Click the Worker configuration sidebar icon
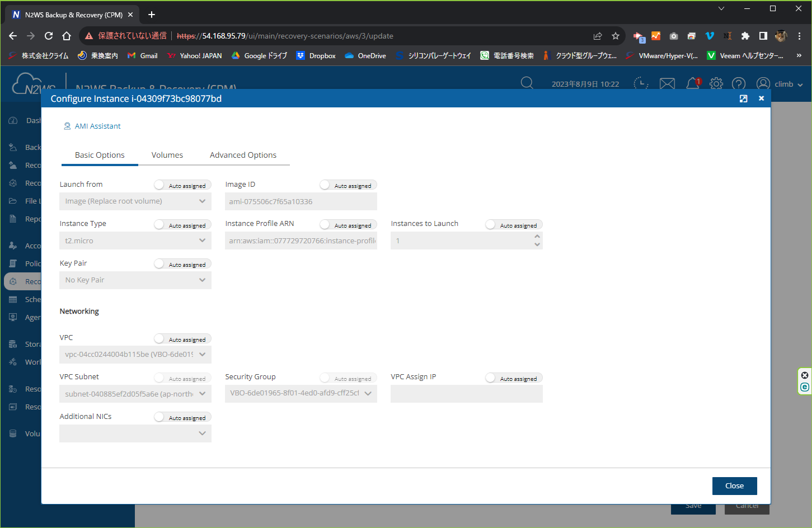The height and width of the screenshot is (528, 812). (13, 362)
